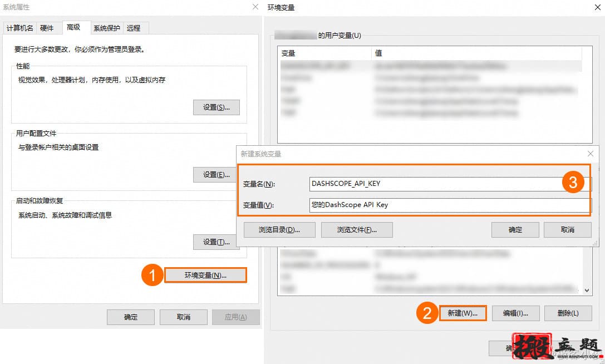This screenshot has height=364, width=605.
Task: Open performance 设置(S)... button
Action: coord(216,107)
